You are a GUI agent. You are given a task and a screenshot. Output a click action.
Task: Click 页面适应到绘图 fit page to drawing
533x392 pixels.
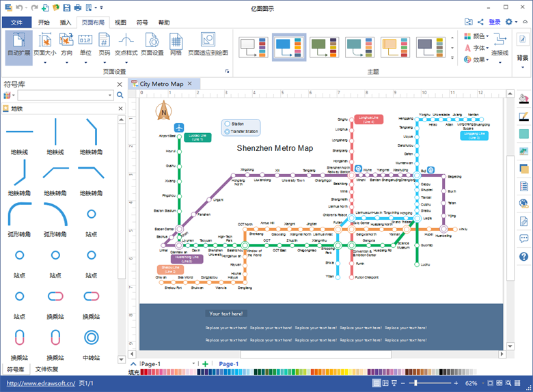click(208, 44)
